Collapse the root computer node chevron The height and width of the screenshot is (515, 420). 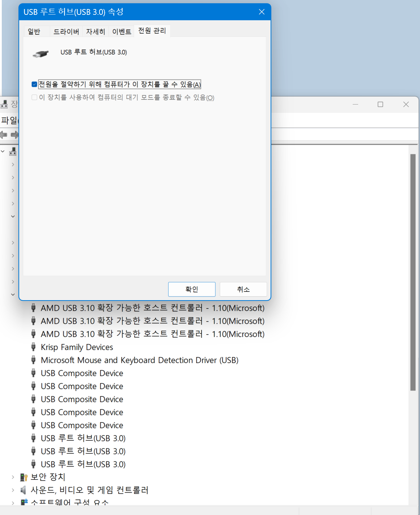[x=3, y=152]
